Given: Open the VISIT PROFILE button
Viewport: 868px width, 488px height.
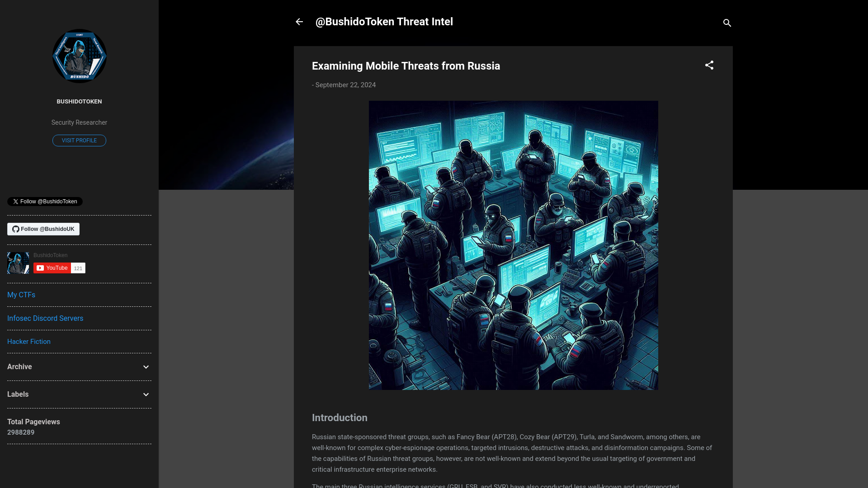Looking at the screenshot, I should click(x=79, y=140).
